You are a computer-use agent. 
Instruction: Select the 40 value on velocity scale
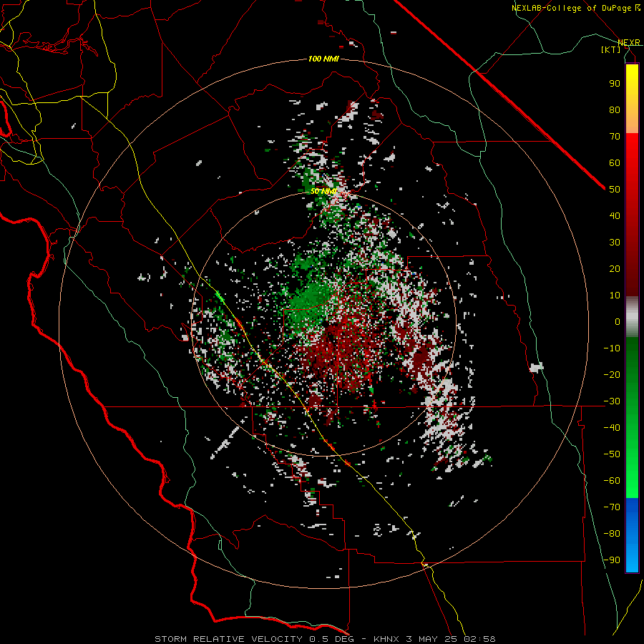point(615,216)
